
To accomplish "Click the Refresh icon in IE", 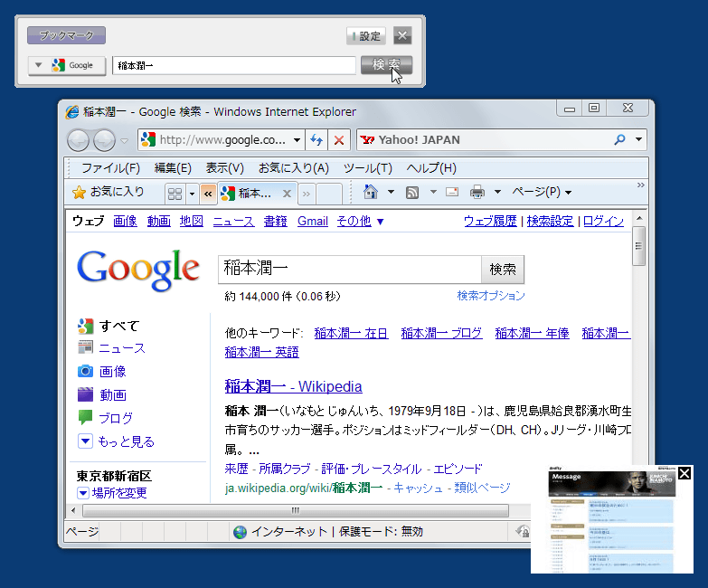I will tap(316, 140).
